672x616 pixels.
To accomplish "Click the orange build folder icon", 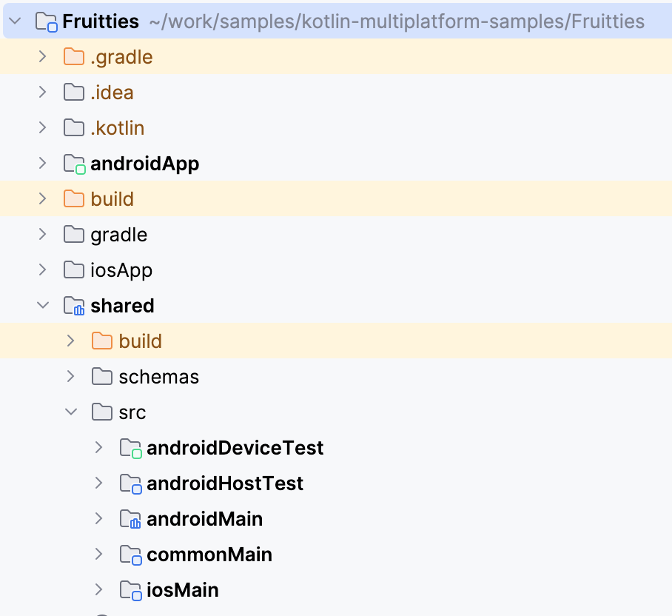I will tap(74, 198).
